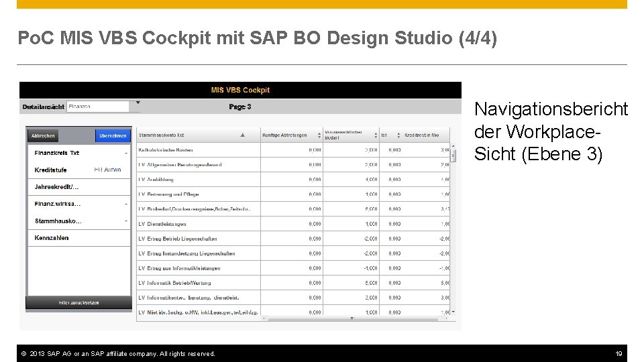Image resolution: width=644 pixels, height=362 pixels.
Task: Click the Künftige Abtretungen sort icon
Action: 319,135
